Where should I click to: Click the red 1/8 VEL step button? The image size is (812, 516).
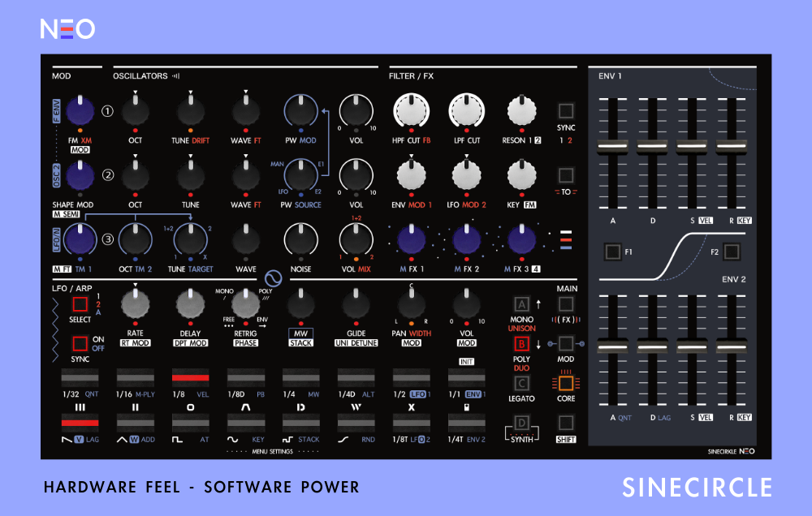point(191,378)
